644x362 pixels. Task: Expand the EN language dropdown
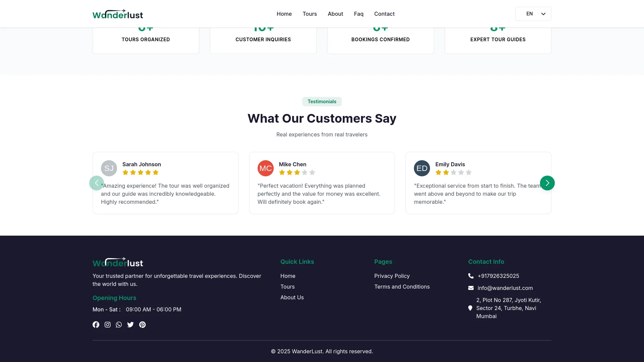pyautogui.click(x=533, y=14)
